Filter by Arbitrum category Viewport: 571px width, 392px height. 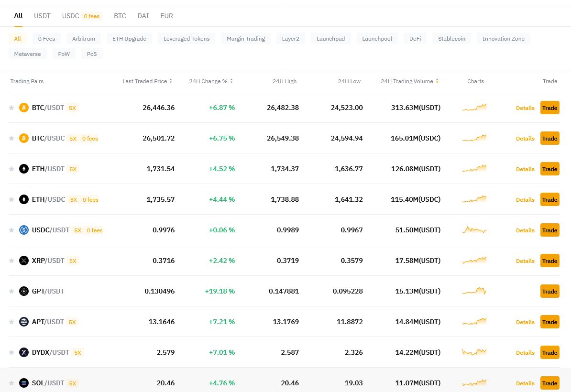[x=83, y=39]
